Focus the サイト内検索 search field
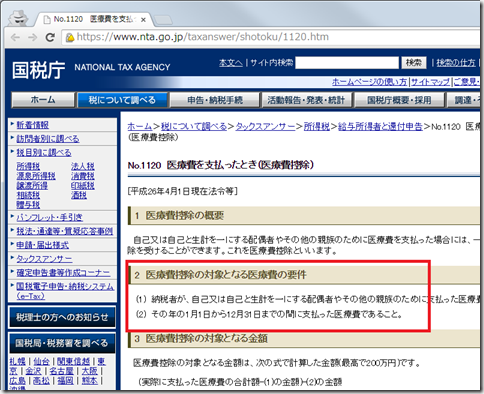The height and width of the screenshot is (394, 484). click(x=347, y=63)
